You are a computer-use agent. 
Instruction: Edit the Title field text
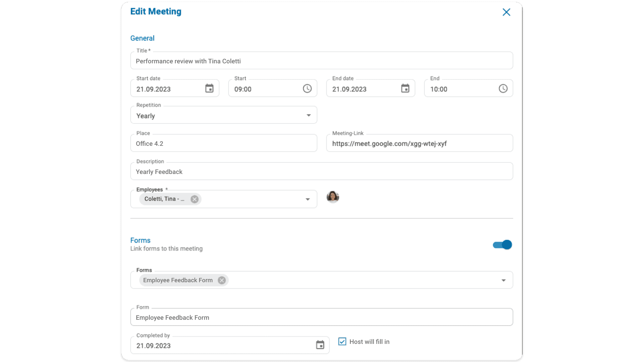pyautogui.click(x=322, y=61)
